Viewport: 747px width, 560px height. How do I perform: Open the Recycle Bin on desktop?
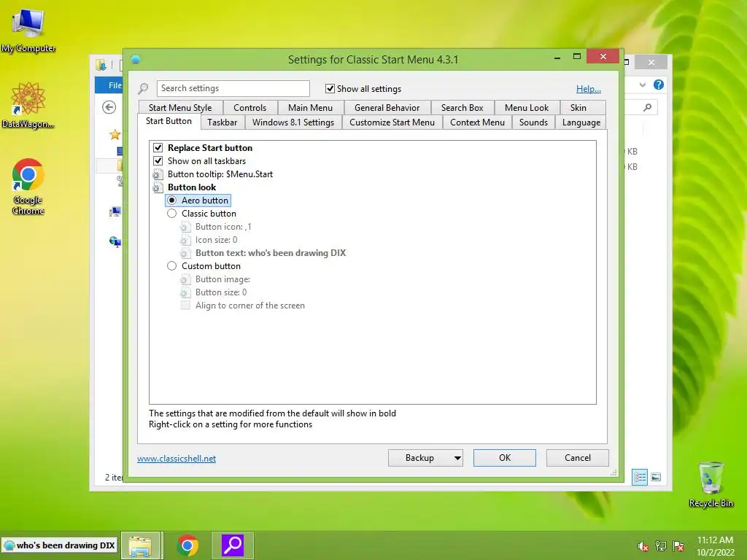pos(711,484)
